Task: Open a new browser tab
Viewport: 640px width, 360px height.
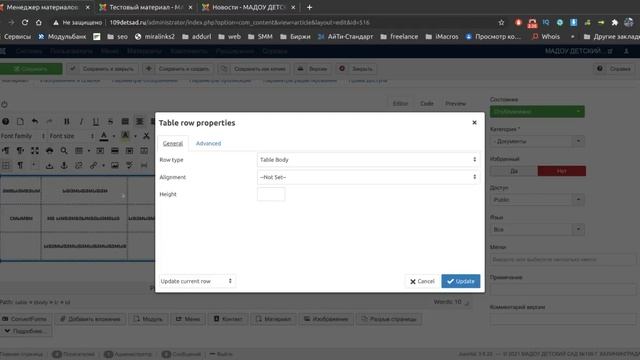Action: pyautogui.click(x=309, y=7)
